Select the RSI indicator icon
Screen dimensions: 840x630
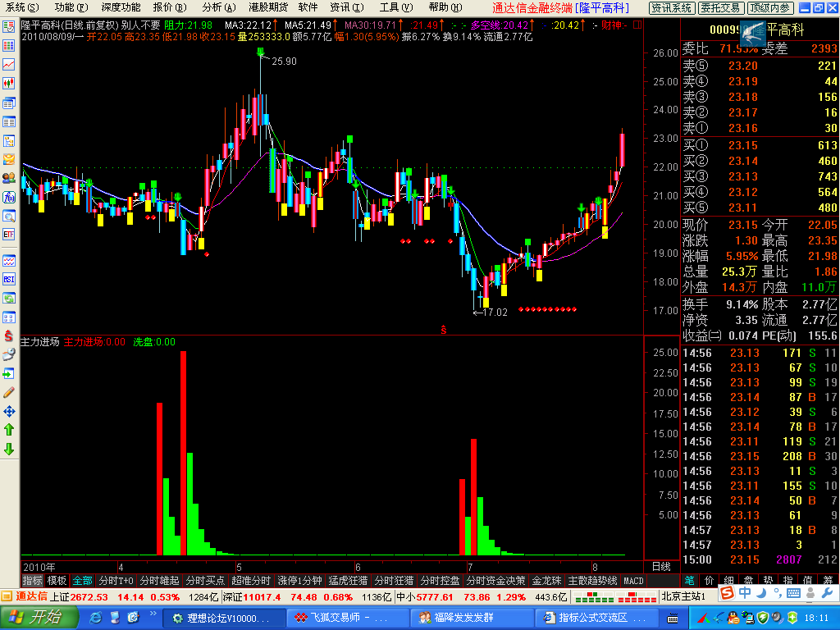[x=8, y=279]
